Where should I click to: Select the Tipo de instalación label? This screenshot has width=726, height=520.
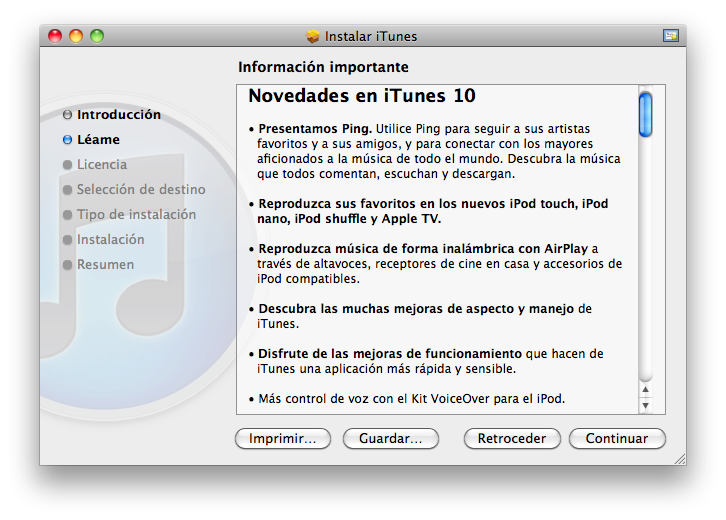pos(137,214)
